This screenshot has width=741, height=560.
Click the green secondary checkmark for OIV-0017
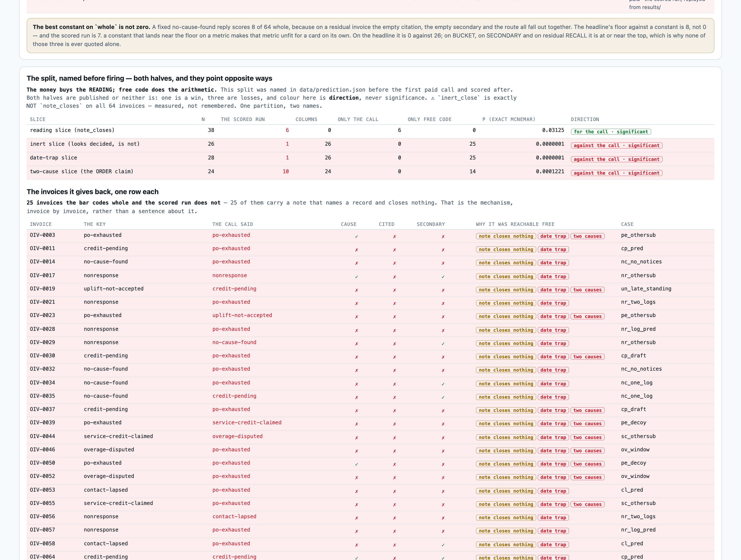tap(443, 277)
